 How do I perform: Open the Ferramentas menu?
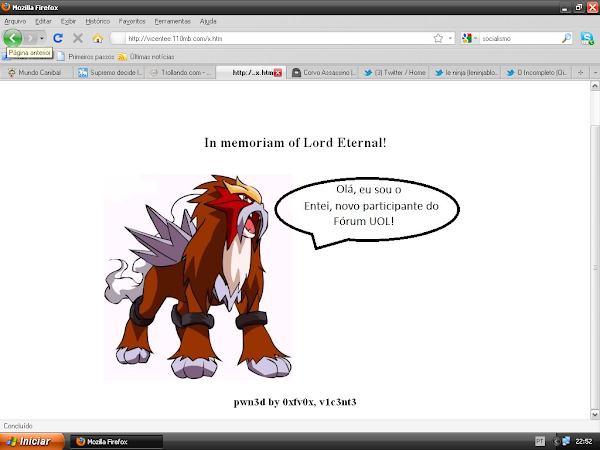(173, 21)
